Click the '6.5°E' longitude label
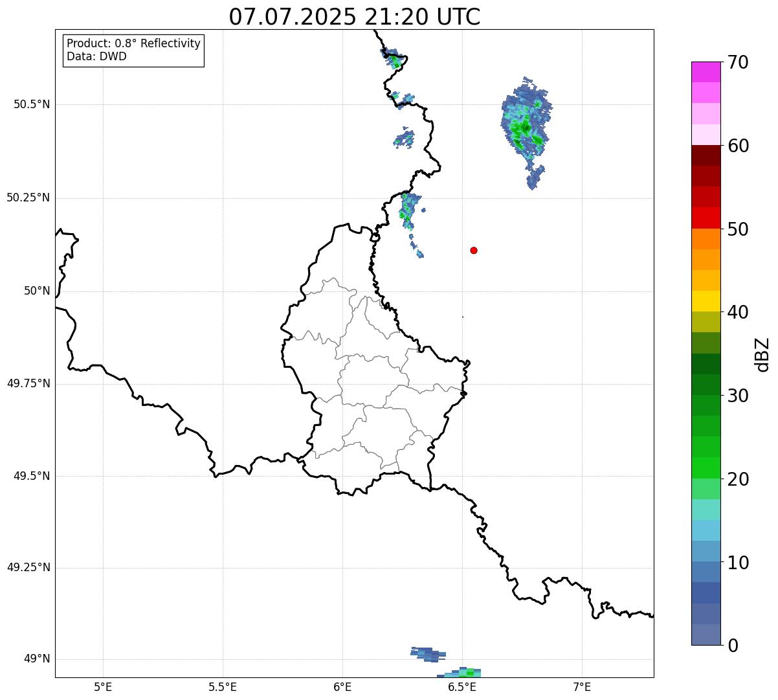Image resolution: width=778 pixels, height=700 pixels. click(x=462, y=686)
